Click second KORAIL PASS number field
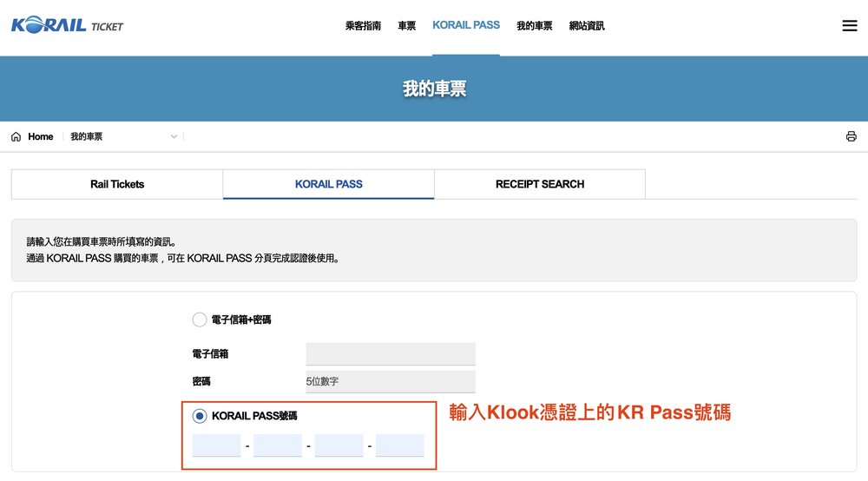 point(278,445)
